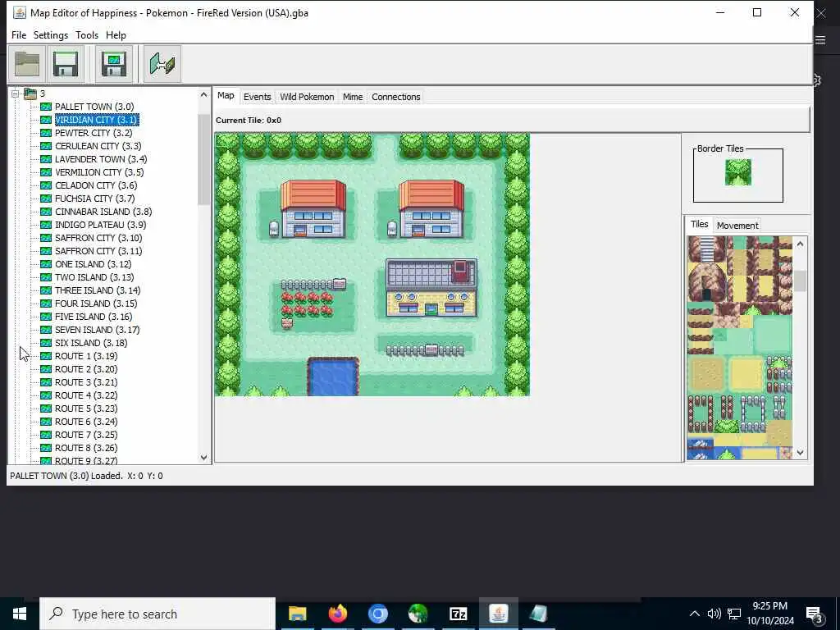840x630 pixels.
Task: Select CINNABAR ISLAND (3.8) map entry
Action: coord(103,212)
